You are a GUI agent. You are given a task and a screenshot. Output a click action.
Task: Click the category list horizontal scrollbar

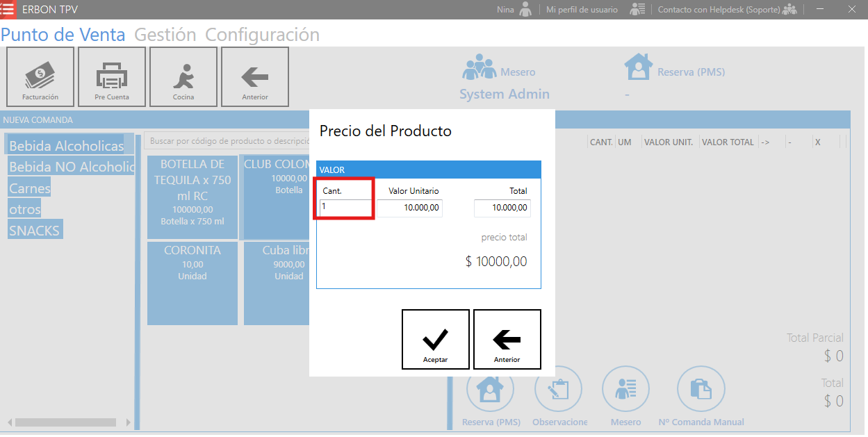(66, 422)
